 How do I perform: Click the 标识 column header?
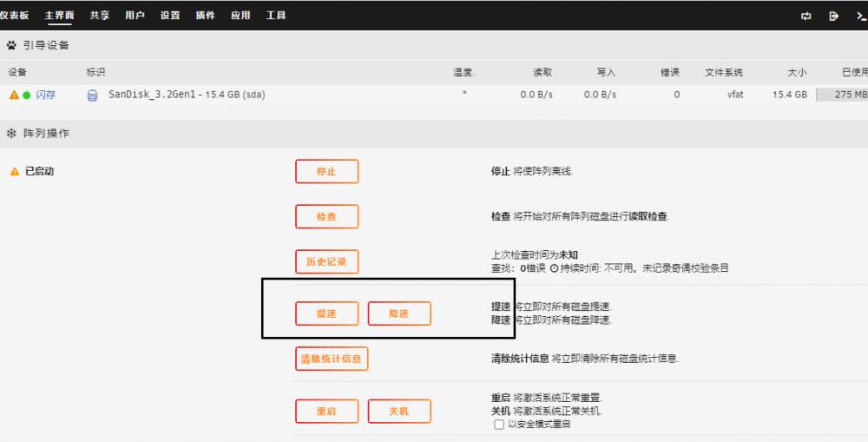point(95,73)
